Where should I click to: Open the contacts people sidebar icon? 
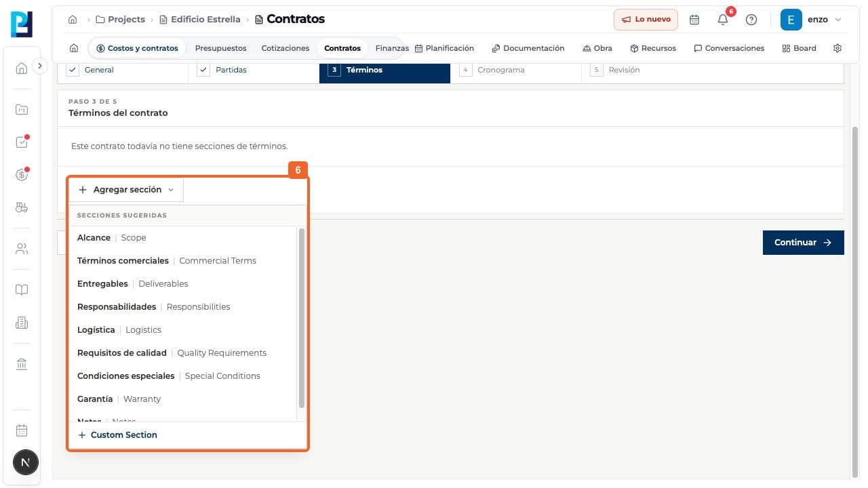[x=22, y=249]
